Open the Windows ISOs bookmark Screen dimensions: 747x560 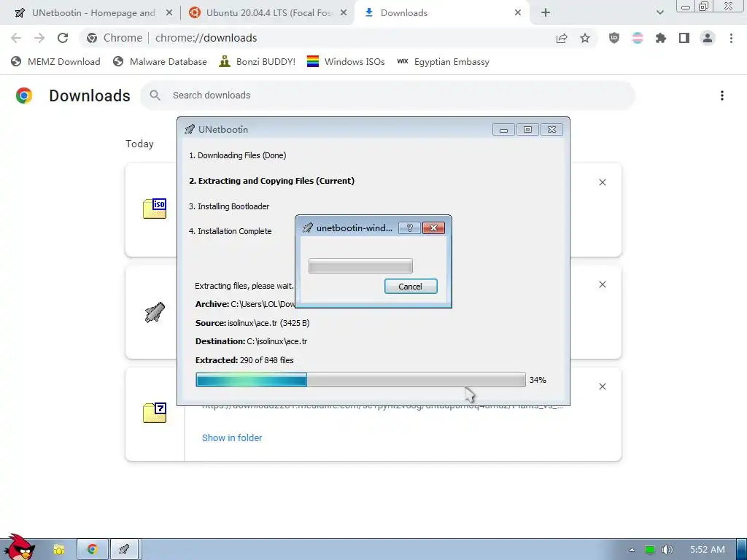click(x=346, y=61)
